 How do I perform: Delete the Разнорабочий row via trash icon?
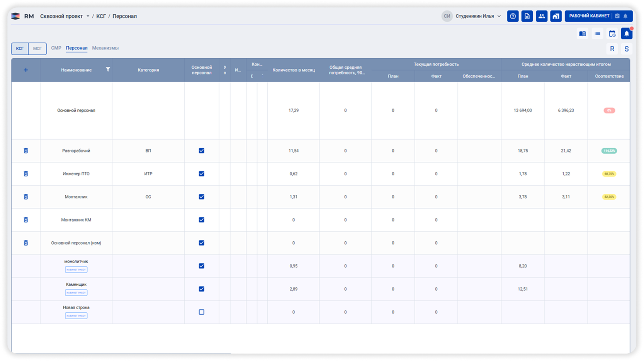click(26, 151)
